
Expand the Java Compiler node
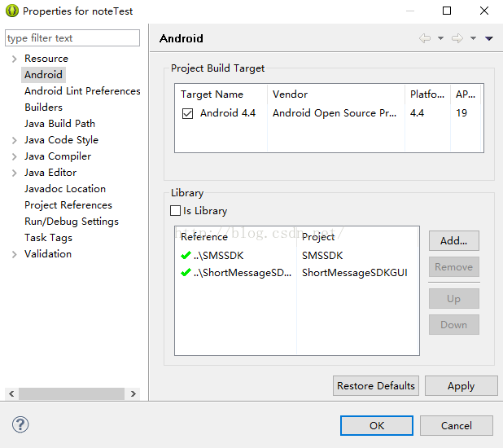15,156
